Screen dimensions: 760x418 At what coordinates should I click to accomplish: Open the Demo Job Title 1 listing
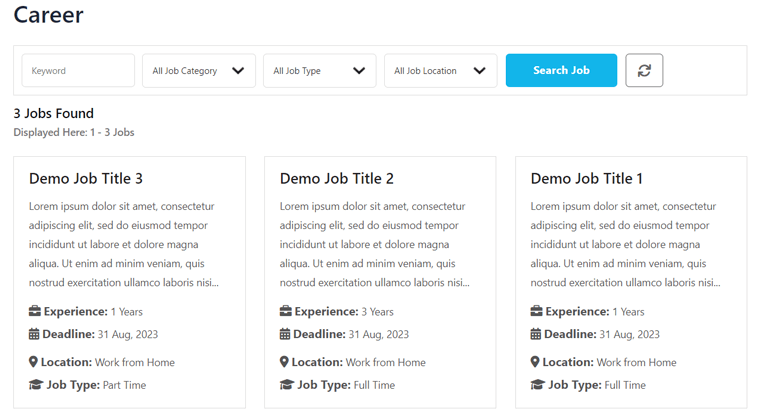pos(587,179)
